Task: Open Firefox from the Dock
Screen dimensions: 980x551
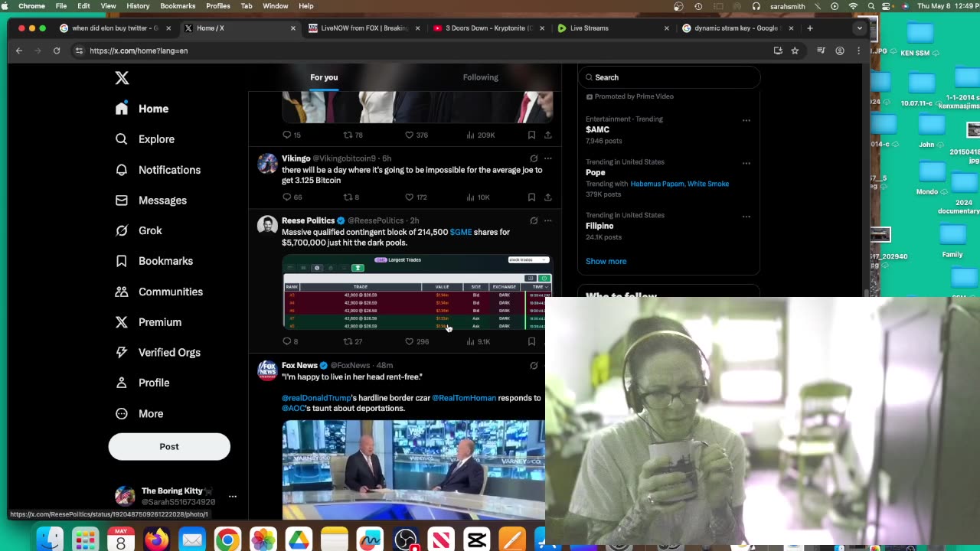Action: (x=156, y=540)
